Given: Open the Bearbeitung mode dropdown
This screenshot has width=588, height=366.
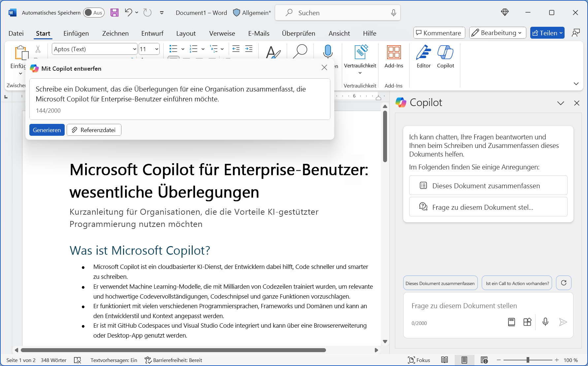Looking at the screenshot, I should click(498, 33).
